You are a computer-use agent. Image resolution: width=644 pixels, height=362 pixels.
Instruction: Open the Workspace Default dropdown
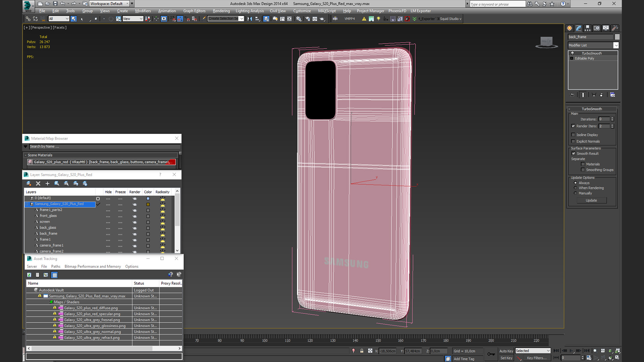click(127, 4)
